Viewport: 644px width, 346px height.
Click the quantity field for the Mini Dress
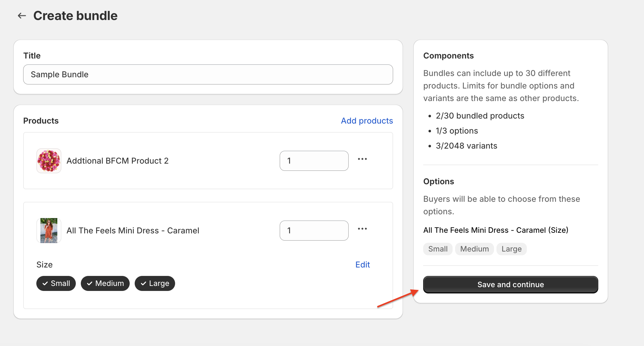[314, 231]
